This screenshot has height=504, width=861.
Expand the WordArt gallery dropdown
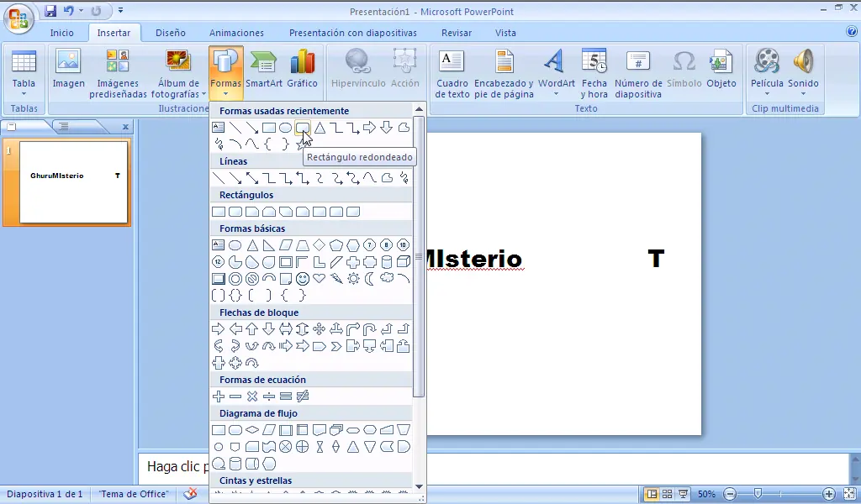pos(556,94)
